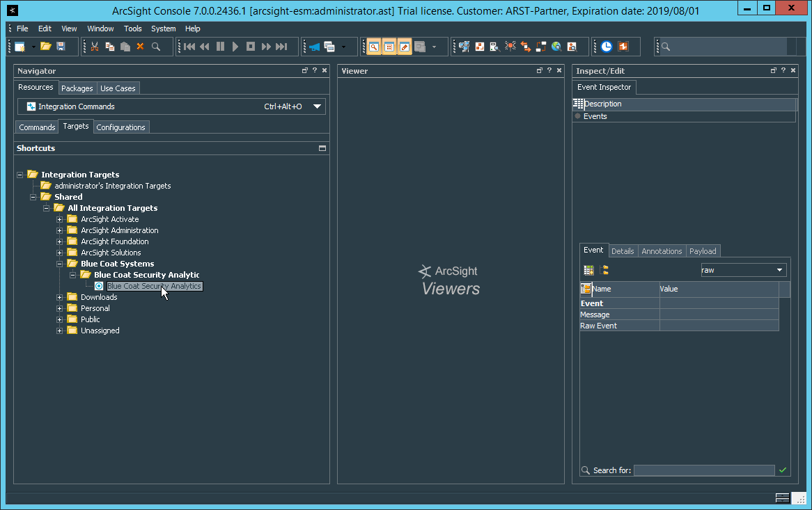Viewport: 812px width, 510px height.
Task: Click the Pause control in toolbar
Action: [220, 47]
